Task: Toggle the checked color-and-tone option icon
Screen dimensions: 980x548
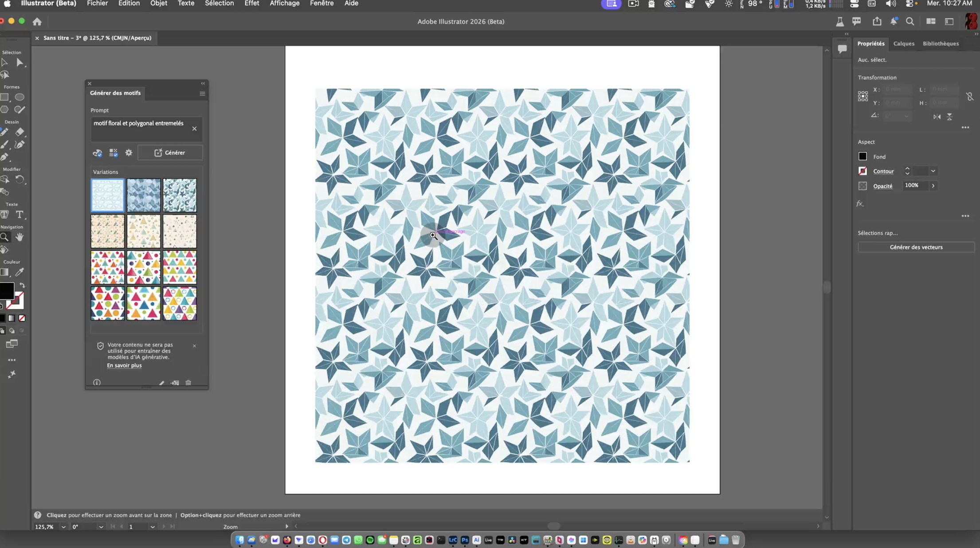Action: [97, 153]
